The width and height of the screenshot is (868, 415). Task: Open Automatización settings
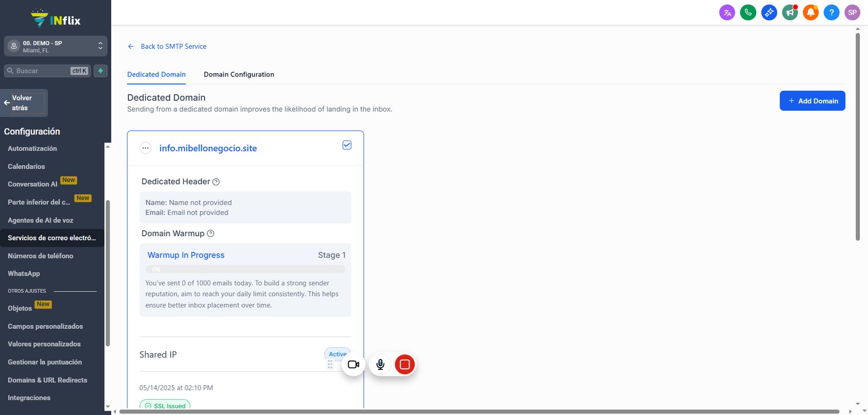32,149
